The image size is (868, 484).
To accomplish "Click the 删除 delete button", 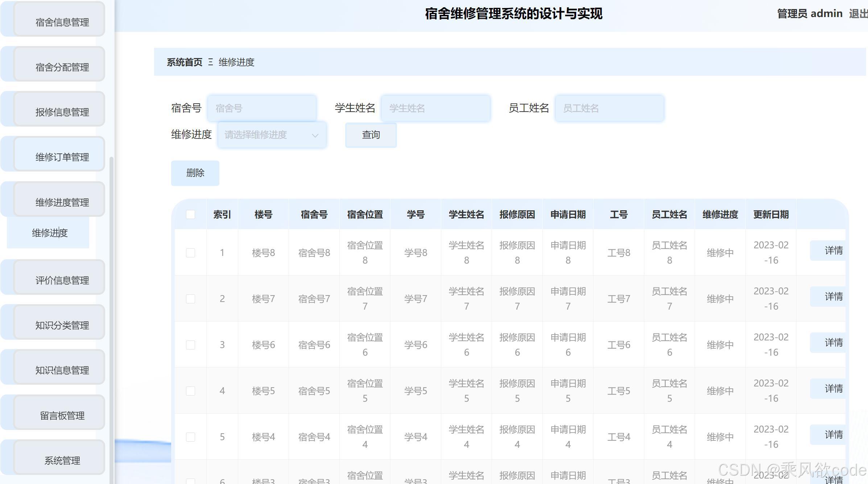I will [195, 173].
